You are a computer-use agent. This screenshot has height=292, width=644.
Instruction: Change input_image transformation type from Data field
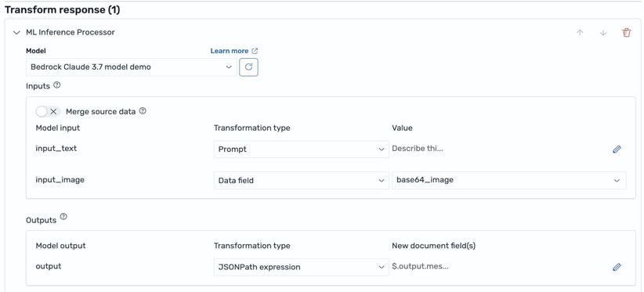click(301, 181)
